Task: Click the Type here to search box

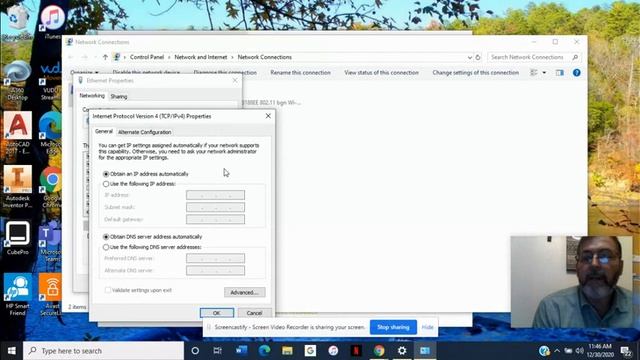Action: point(104,351)
